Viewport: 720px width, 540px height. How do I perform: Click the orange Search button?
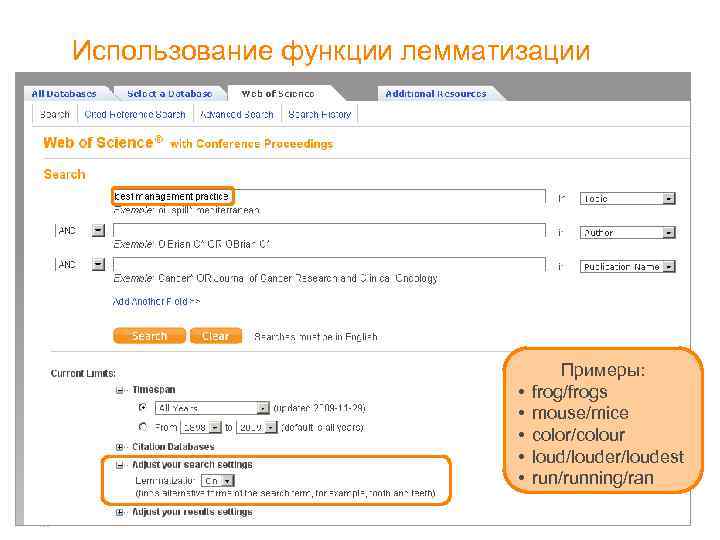coord(149,336)
